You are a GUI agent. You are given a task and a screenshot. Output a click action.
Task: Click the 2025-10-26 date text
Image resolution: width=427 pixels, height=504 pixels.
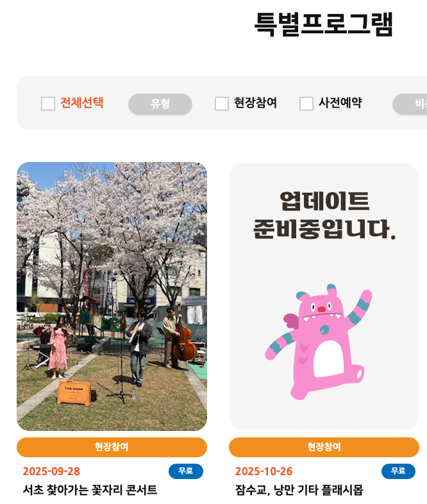264,471
